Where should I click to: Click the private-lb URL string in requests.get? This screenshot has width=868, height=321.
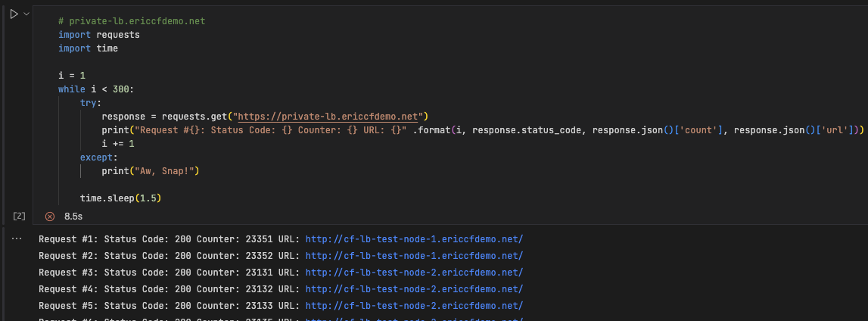pyautogui.click(x=328, y=117)
